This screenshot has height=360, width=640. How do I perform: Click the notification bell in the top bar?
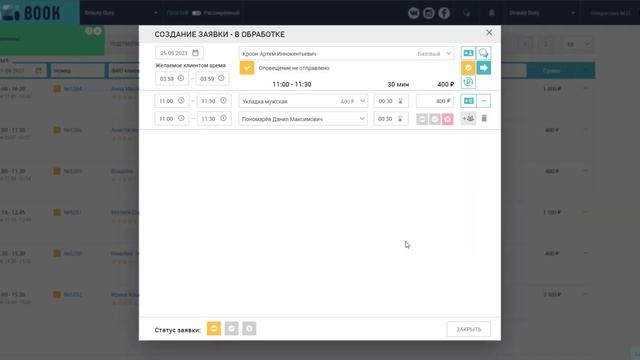coord(492,13)
